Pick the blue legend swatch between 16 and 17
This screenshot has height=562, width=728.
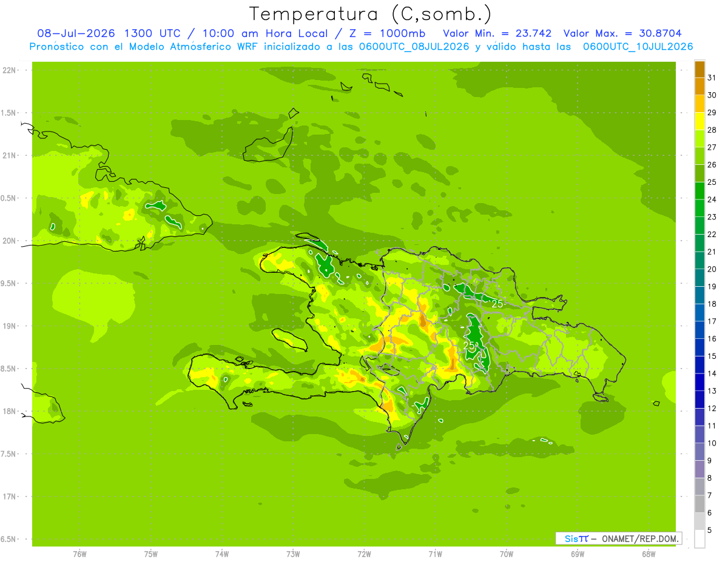point(699,330)
